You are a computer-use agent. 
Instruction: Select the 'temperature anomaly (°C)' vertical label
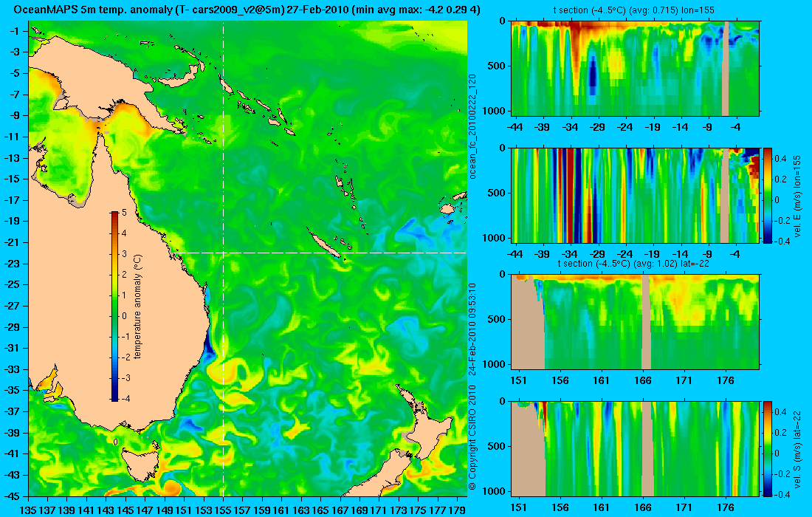[138, 307]
